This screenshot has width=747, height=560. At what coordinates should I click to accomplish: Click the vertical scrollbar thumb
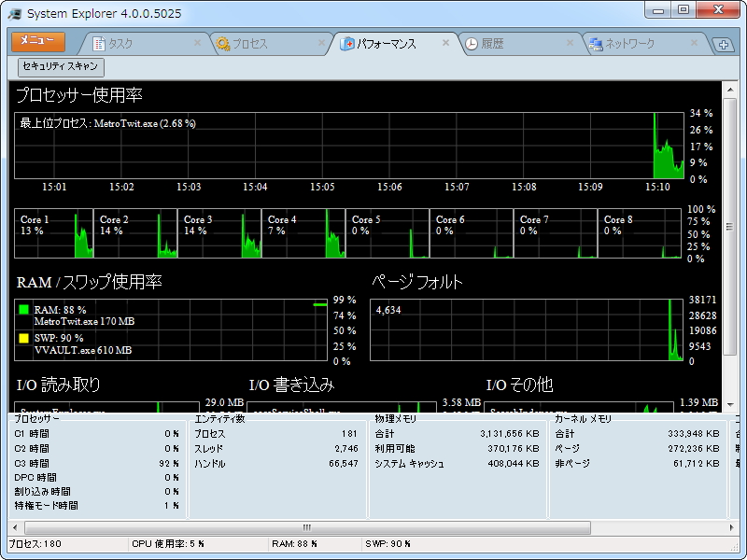pyautogui.click(x=730, y=227)
